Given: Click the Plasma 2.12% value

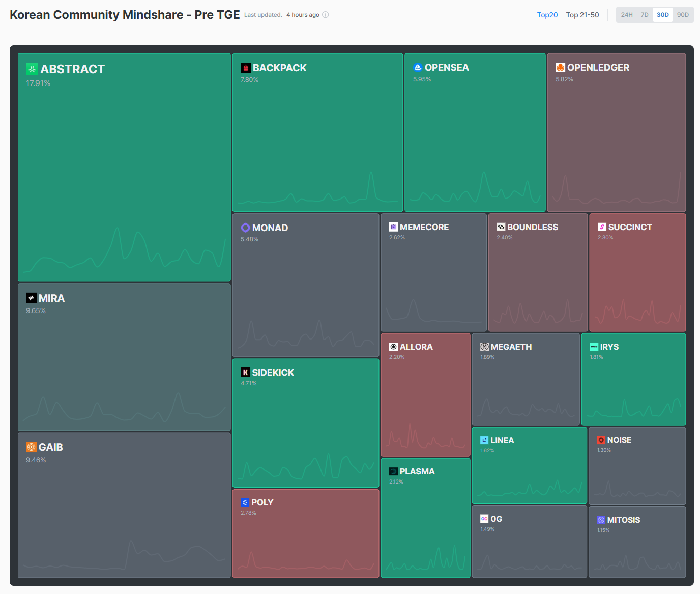Looking at the screenshot, I should (396, 482).
